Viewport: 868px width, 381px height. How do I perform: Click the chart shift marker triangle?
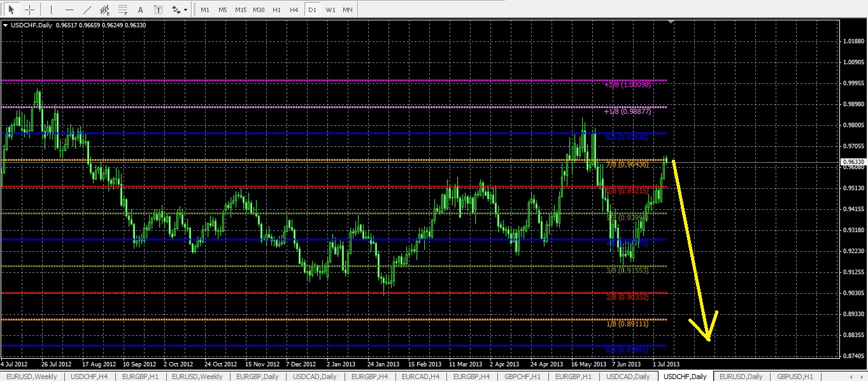click(671, 22)
